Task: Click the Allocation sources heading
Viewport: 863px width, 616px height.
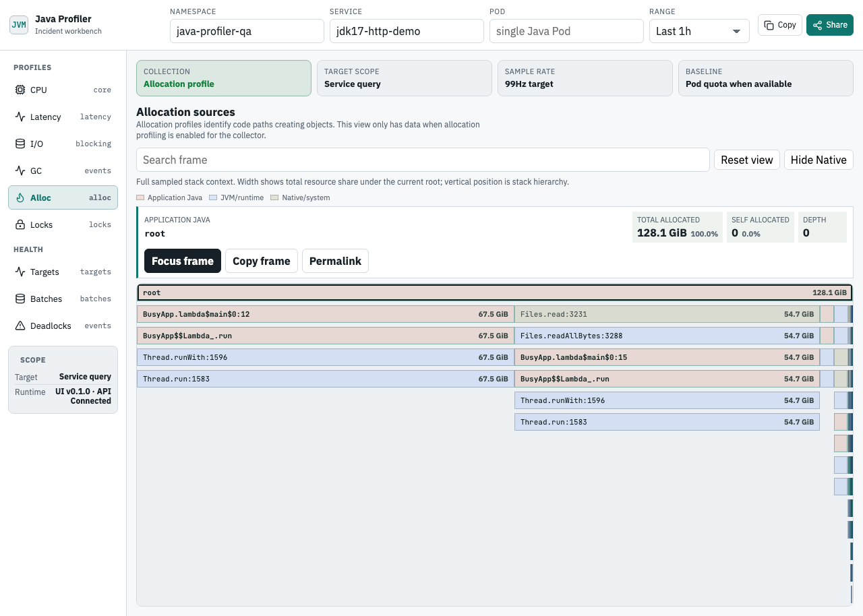Action: tap(185, 112)
